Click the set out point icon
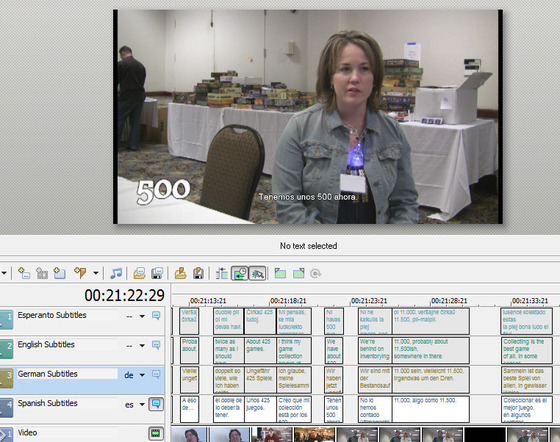The height and width of the screenshot is (442, 560). [299, 273]
